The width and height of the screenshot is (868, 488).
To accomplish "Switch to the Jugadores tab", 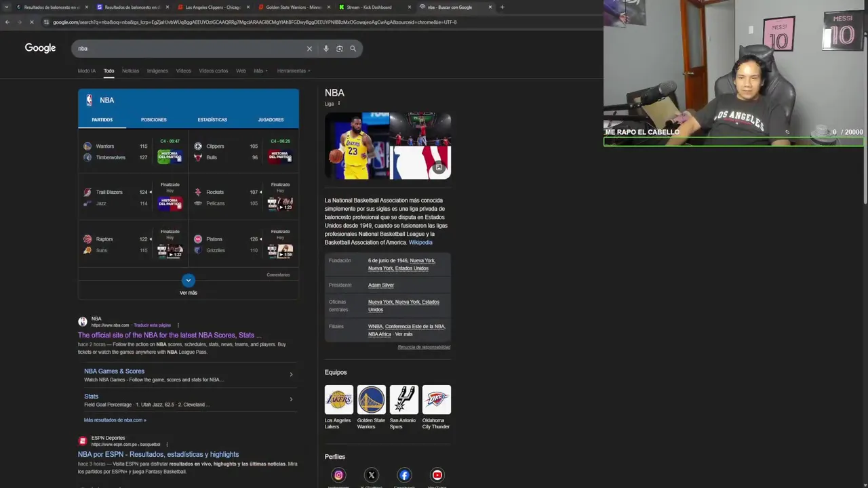I will [x=271, y=120].
